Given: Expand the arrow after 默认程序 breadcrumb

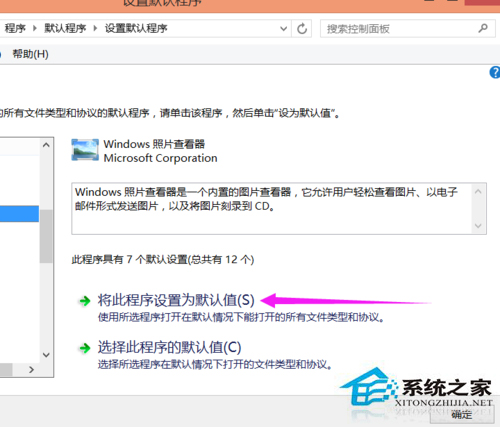Looking at the screenshot, I should click(x=95, y=28).
